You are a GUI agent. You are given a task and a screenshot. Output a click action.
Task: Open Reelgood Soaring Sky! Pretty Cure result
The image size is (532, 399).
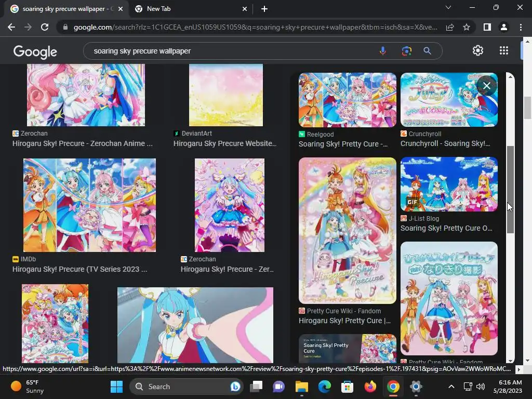click(x=343, y=144)
